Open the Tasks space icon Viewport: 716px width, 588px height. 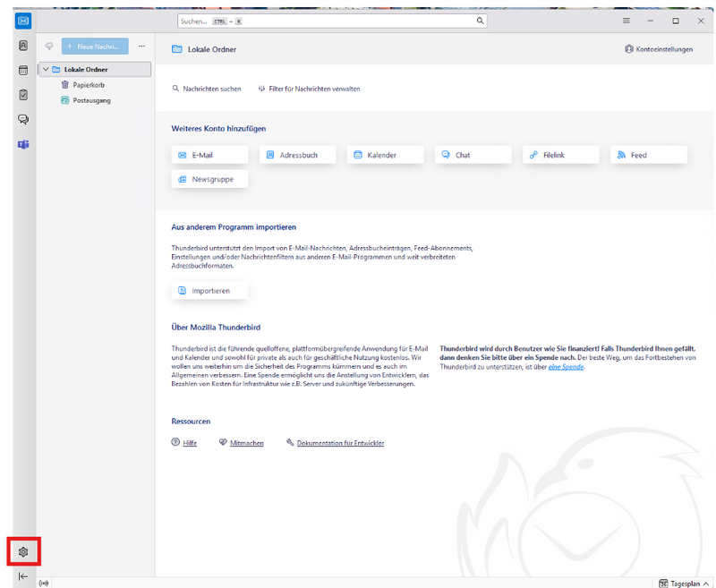coord(23,95)
